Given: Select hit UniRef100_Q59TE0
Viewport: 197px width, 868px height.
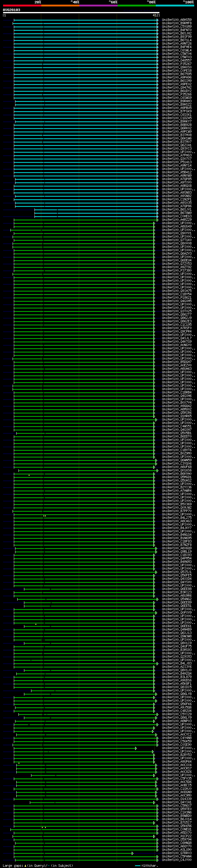Looking at the screenshot, I should 176,809.
